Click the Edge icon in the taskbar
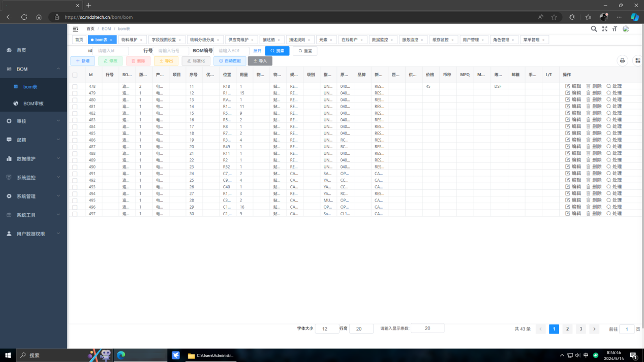Screen dimensions: 644x362 (121, 355)
